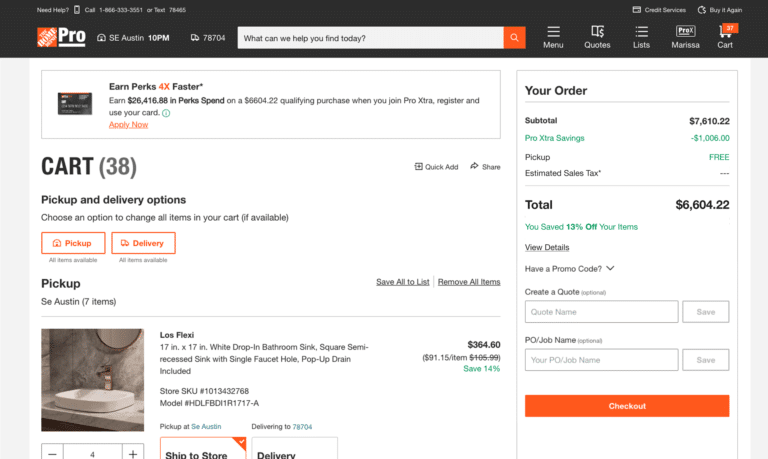Click 'You Saved 13% Off Your Items' text
Image resolution: width=768 pixels, height=459 pixels.
pos(581,227)
